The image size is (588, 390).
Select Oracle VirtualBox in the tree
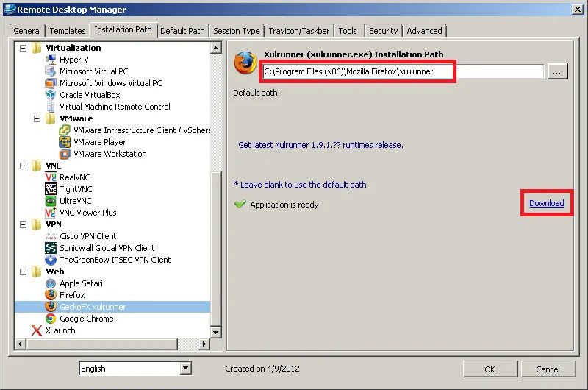(x=90, y=95)
